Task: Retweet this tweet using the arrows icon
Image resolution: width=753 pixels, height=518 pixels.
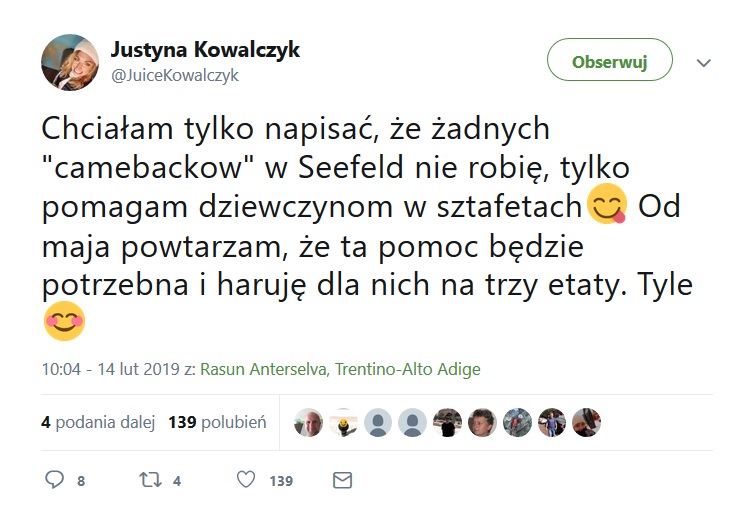Action: click(150, 480)
